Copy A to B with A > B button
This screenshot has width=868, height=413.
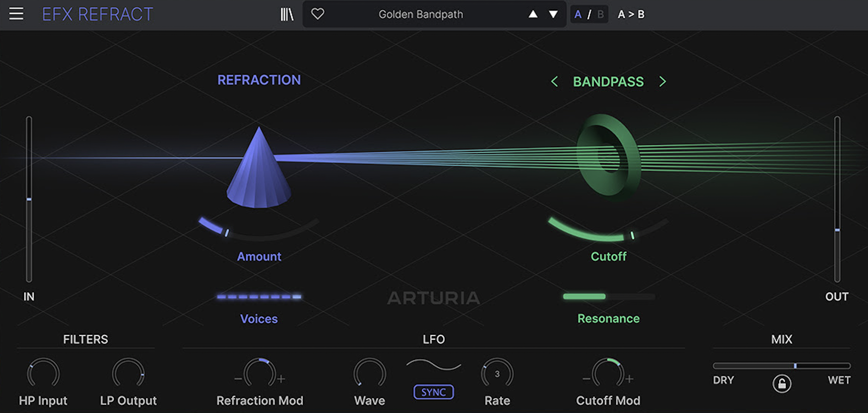point(631,14)
